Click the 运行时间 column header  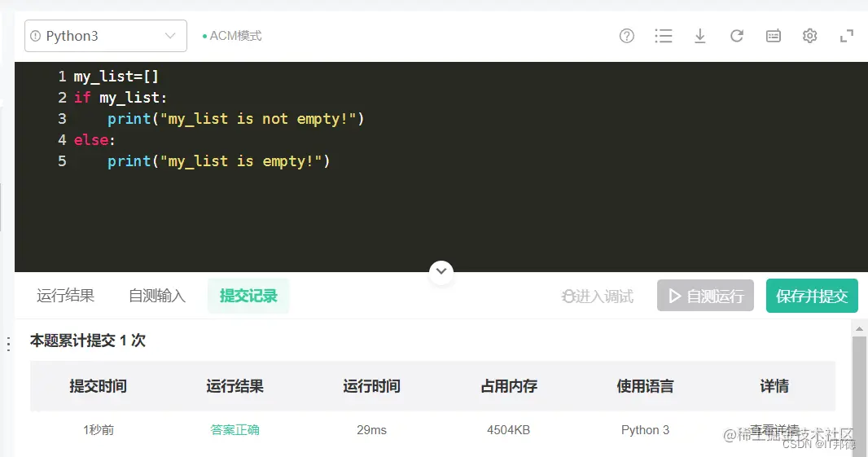[x=371, y=386]
